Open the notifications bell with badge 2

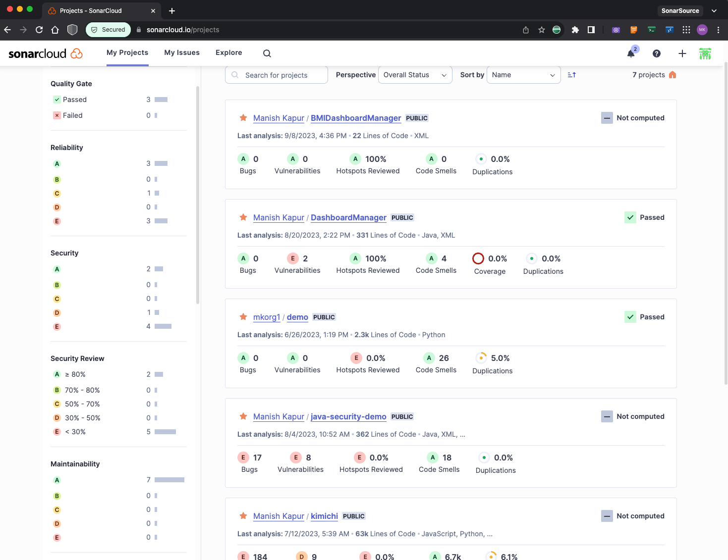click(631, 53)
